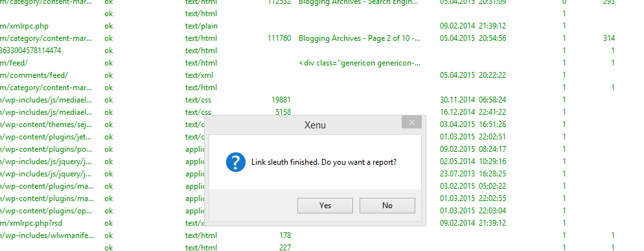The height and width of the screenshot is (251, 644).
Task: Click the value 314 in last column
Action: 609,38
